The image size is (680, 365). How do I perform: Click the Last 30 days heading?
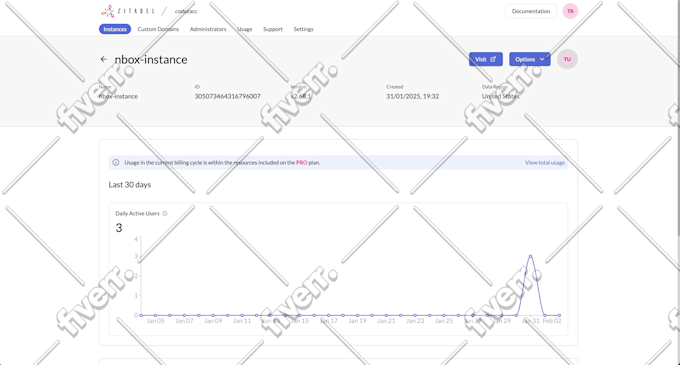[x=130, y=185]
